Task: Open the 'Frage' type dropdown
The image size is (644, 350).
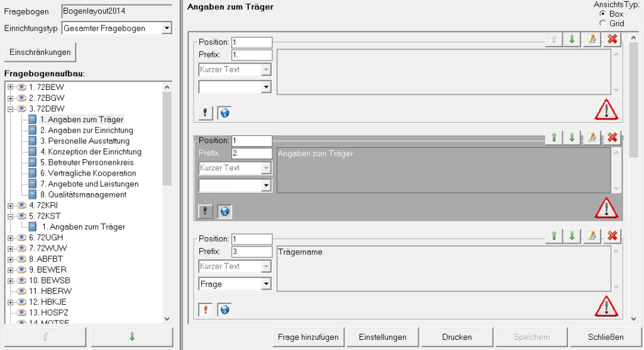Action: coord(266,284)
